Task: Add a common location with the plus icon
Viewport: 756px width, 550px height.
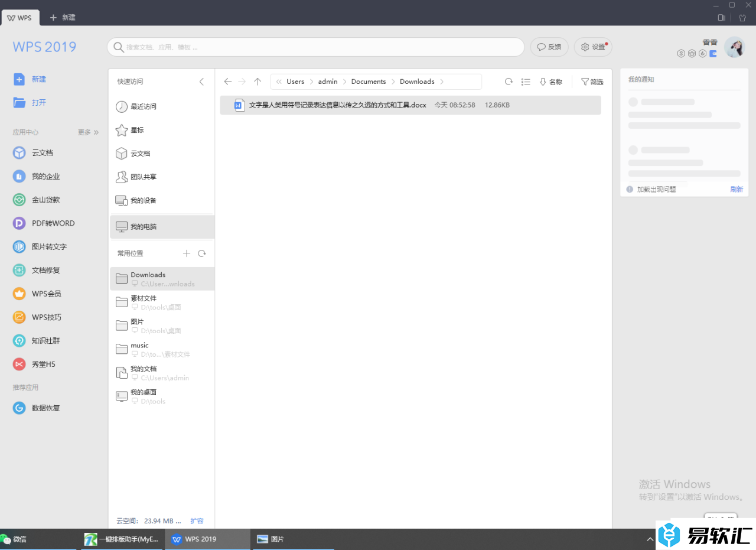Action: [187, 253]
